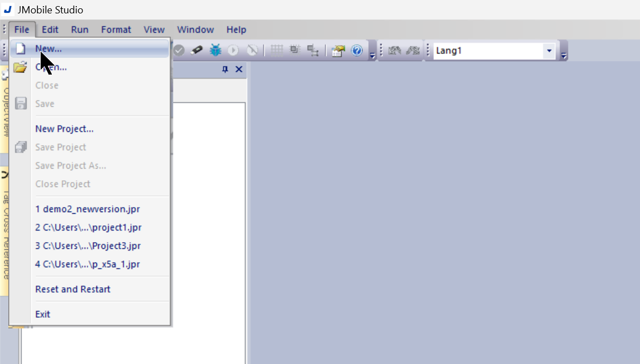The height and width of the screenshot is (364, 640).
Task: Open the Format menu
Action: coord(116,29)
